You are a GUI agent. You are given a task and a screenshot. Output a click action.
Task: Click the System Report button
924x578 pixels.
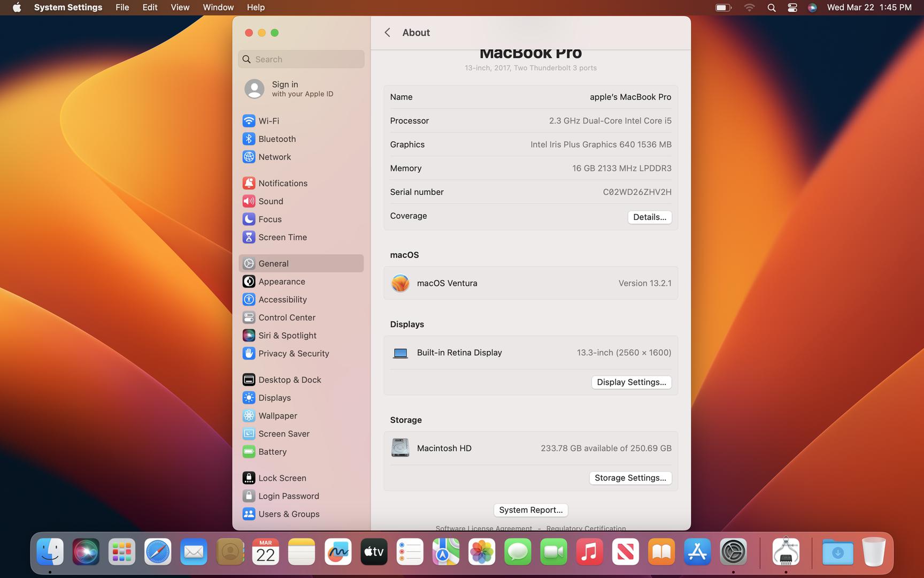[x=530, y=510]
